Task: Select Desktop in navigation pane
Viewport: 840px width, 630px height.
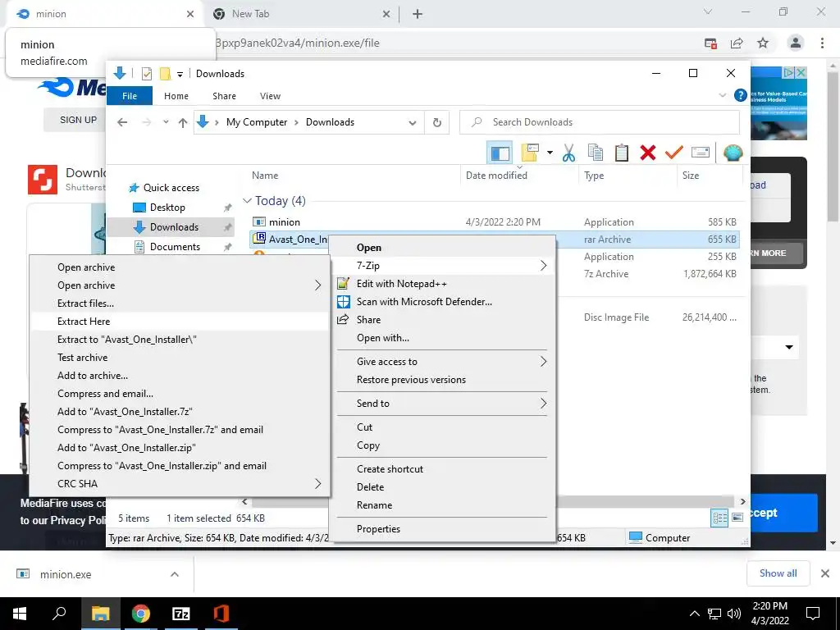Action: pos(167,208)
